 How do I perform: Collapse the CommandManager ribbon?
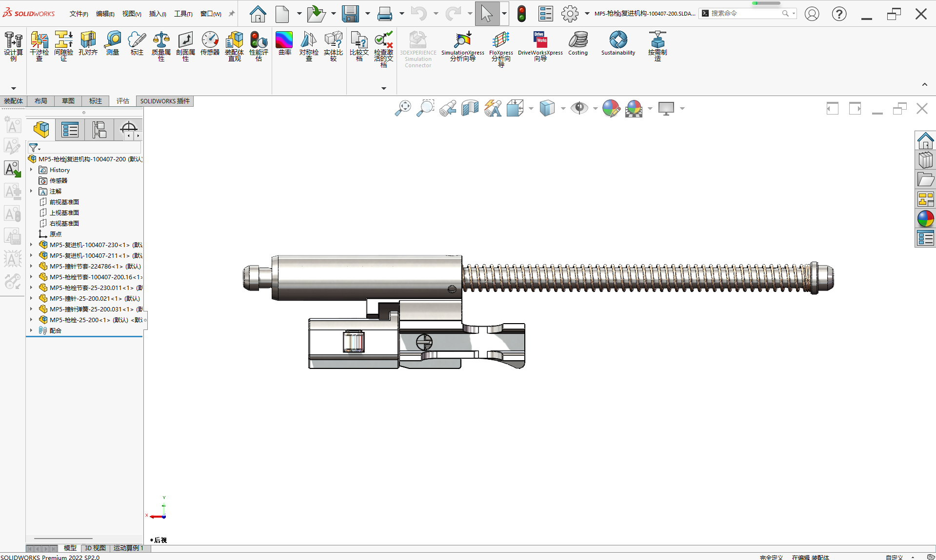click(x=924, y=84)
